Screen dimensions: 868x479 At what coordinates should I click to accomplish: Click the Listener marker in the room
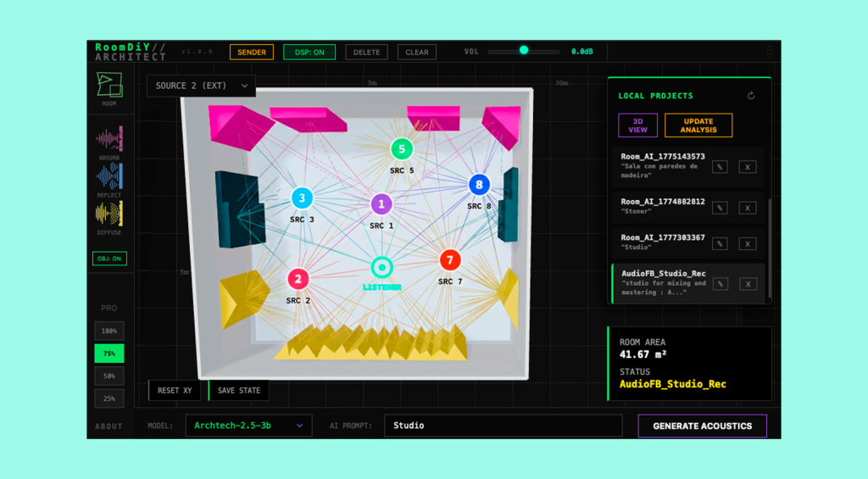tap(381, 267)
